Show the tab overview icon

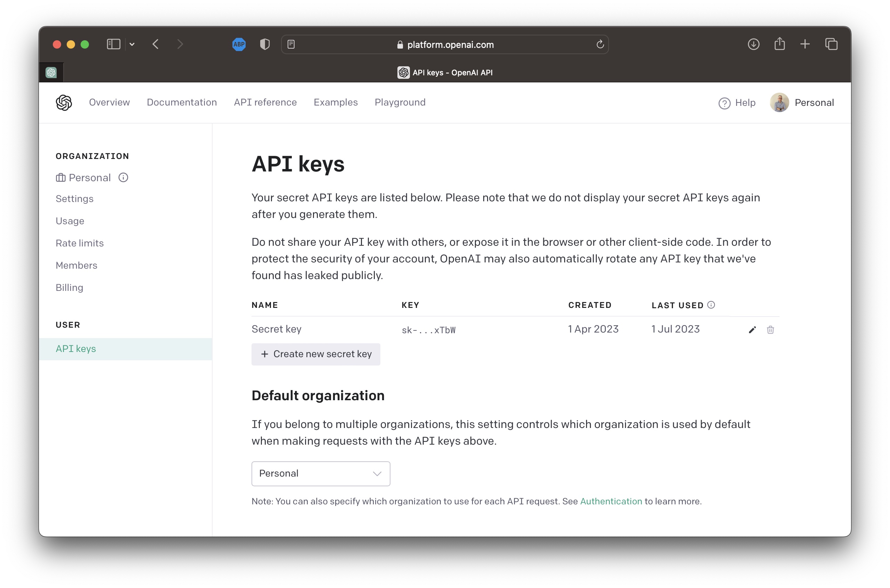[x=831, y=44]
